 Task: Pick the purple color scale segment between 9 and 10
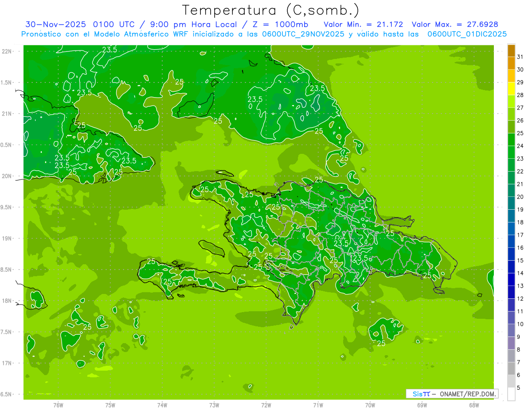pos(511,330)
